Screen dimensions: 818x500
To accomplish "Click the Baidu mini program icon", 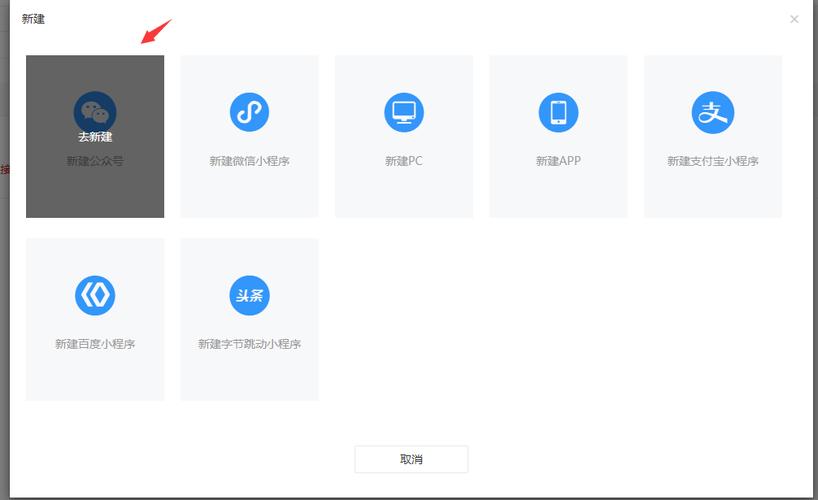I will [95, 295].
